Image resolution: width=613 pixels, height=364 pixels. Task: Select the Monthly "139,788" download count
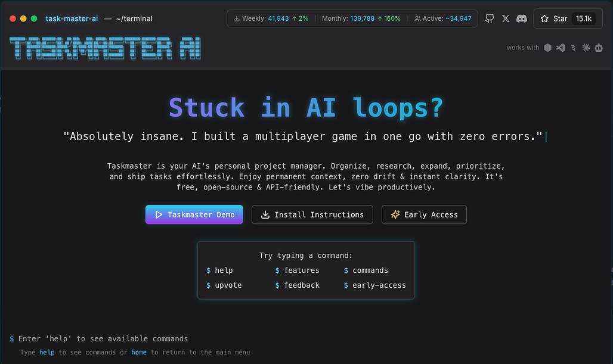363,18
